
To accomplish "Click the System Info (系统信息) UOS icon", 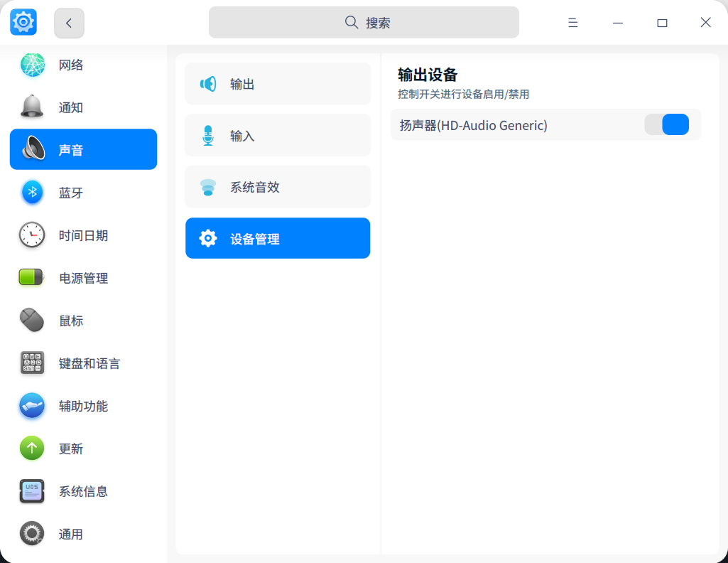I will (32, 491).
